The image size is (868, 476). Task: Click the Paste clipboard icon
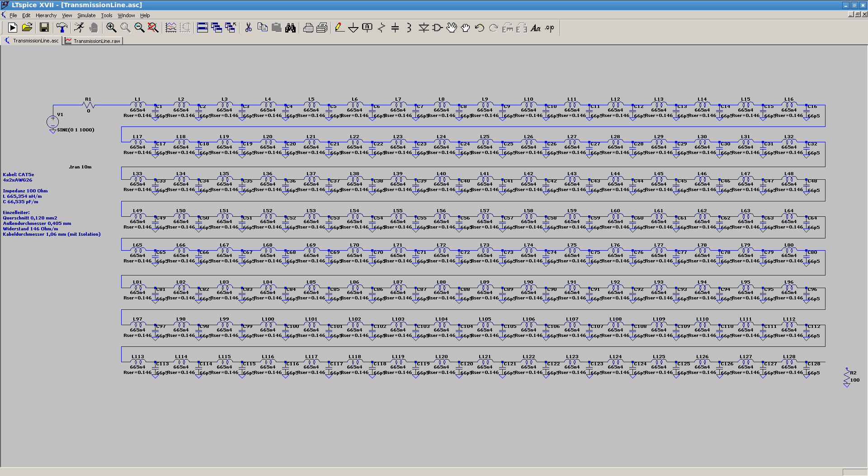[x=276, y=28]
